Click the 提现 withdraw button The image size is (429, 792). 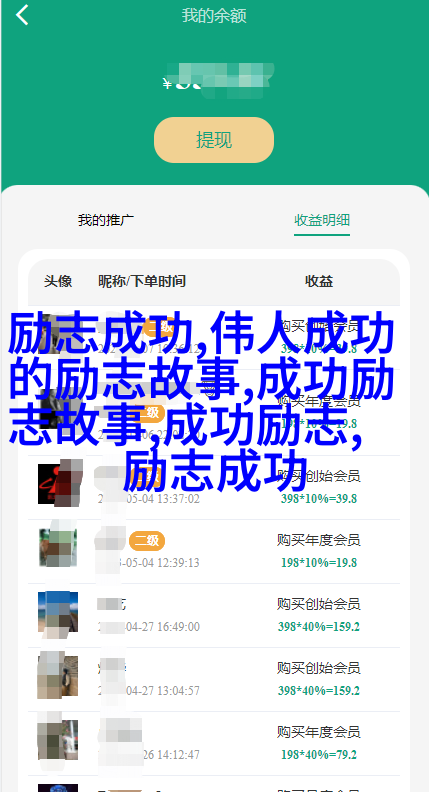214,140
